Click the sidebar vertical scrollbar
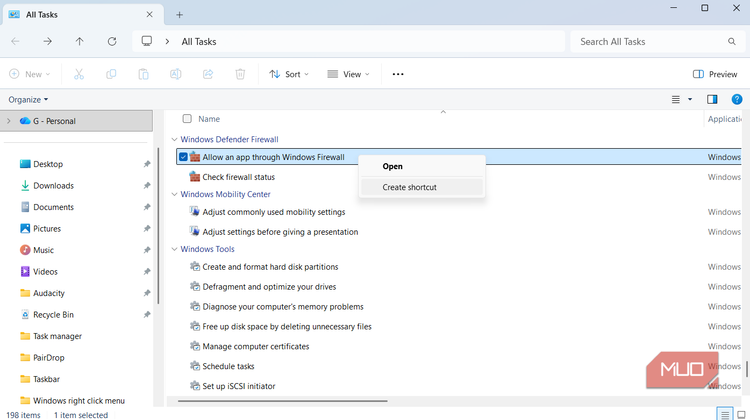The image size is (750, 420). click(x=158, y=225)
